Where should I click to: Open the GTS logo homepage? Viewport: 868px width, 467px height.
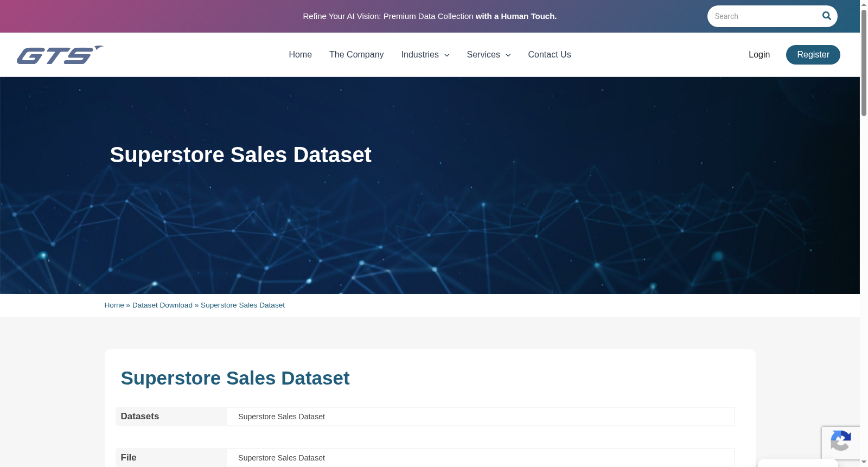[x=60, y=55]
